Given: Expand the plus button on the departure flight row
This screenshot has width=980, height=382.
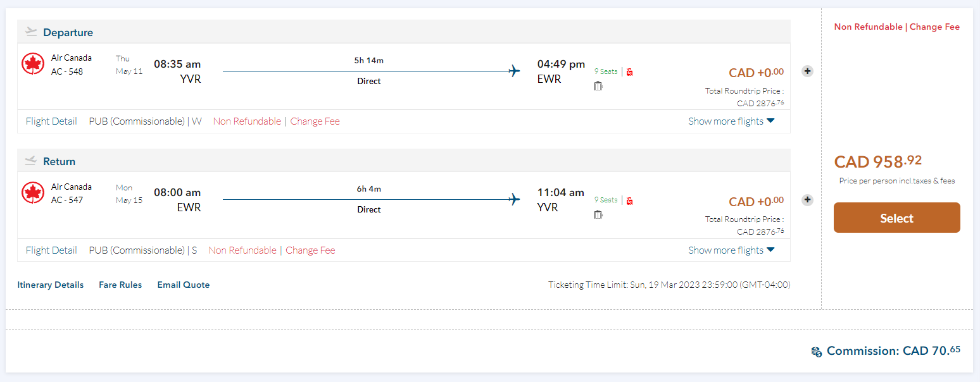Looking at the screenshot, I should point(807,71).
